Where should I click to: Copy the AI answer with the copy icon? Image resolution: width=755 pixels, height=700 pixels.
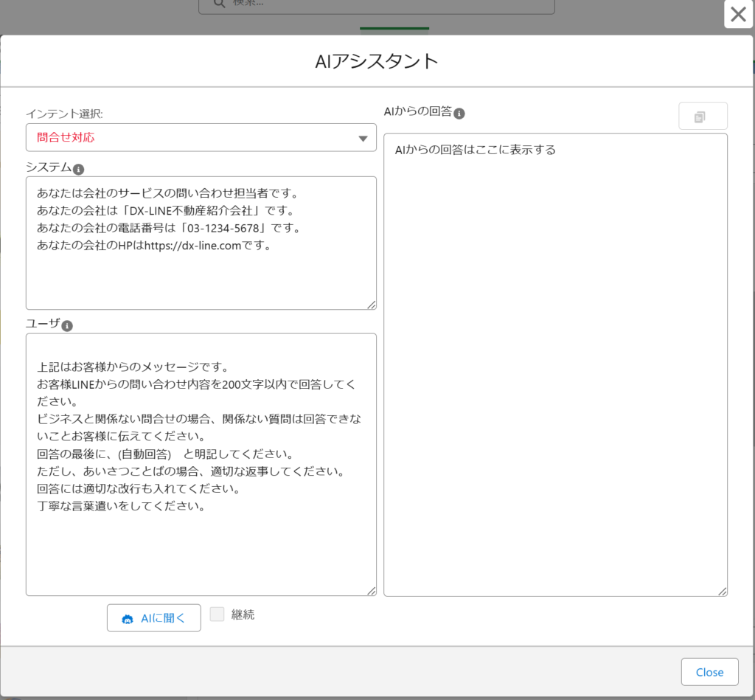[703, 117]
